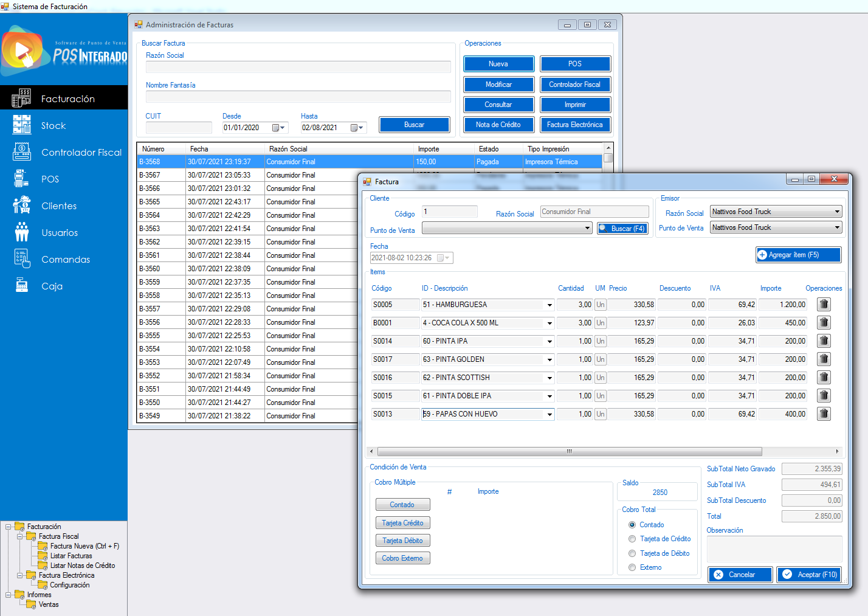The image size is (868, 616).
Task: Click the Agregar Ítem (F5) button
Action: 798,255
